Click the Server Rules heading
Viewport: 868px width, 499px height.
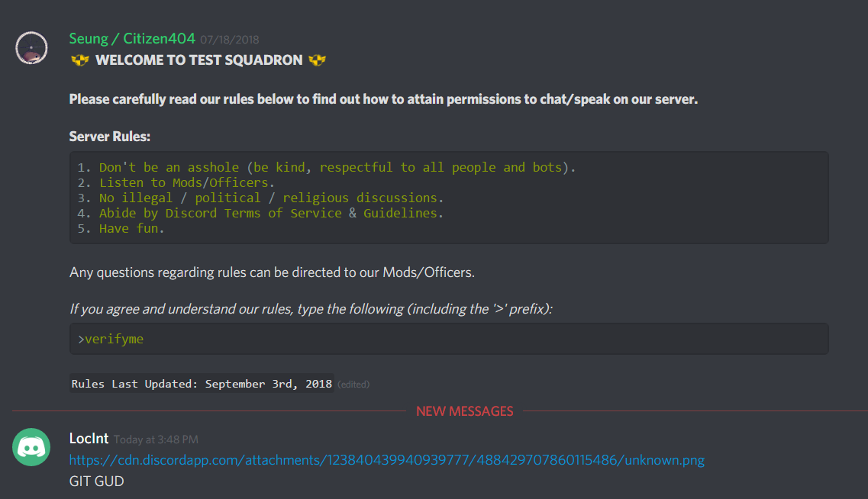110,137
